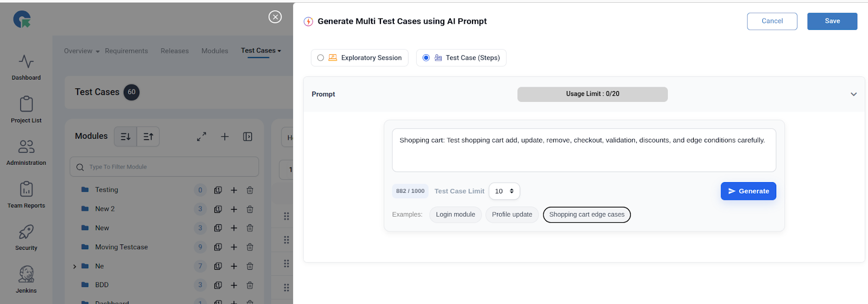This screenshot has width=868, height=304.
Task: Open Team Reports in the sidebar
Action: coord(26,190)
